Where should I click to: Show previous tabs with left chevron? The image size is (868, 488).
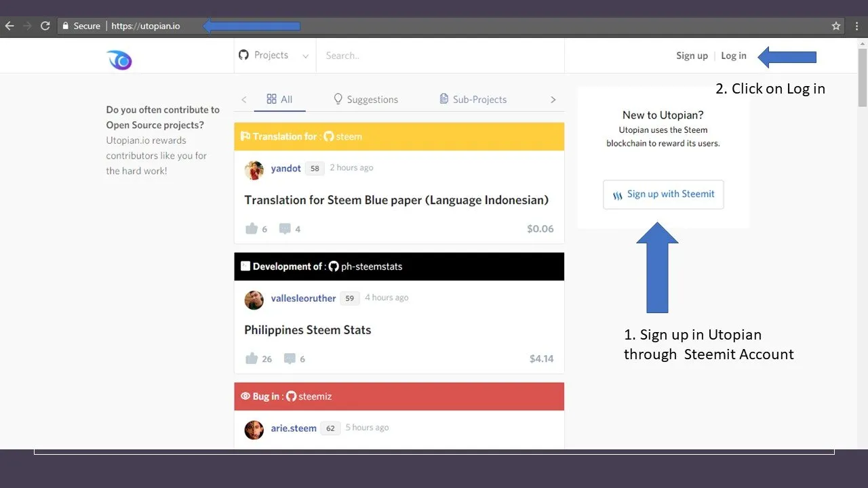tap(244, 100)
